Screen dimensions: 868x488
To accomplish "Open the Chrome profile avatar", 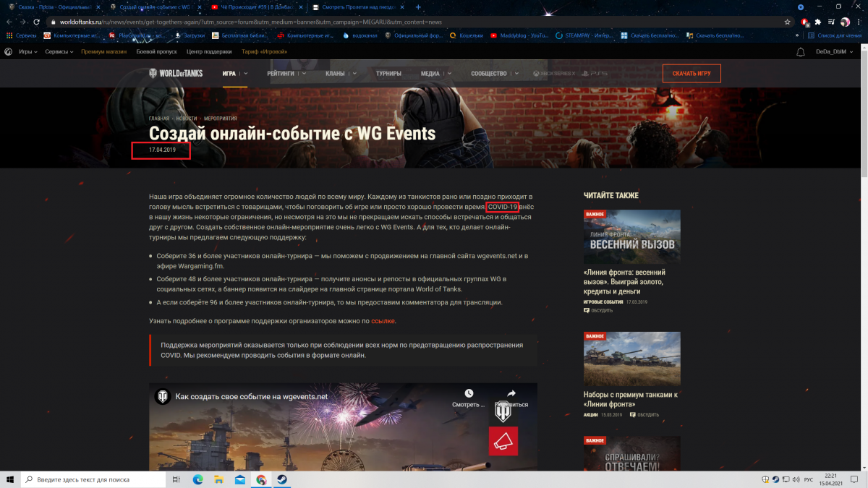I will tap(845, 22).
